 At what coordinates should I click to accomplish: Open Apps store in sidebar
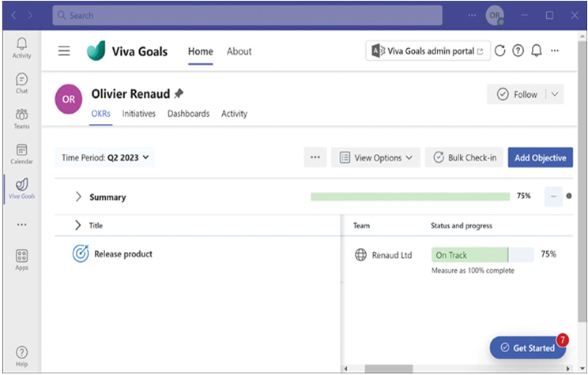[x=22, y=260]
